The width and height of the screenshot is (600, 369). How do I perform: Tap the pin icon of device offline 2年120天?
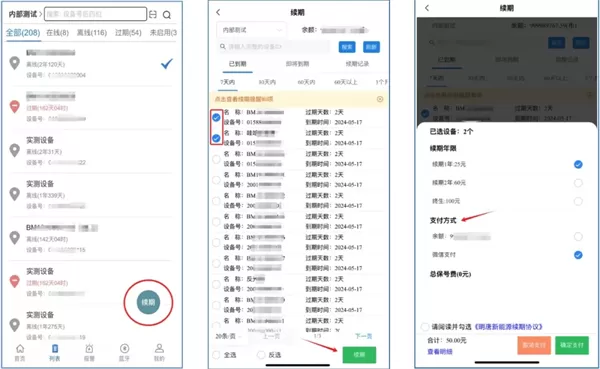click(15, 63)
